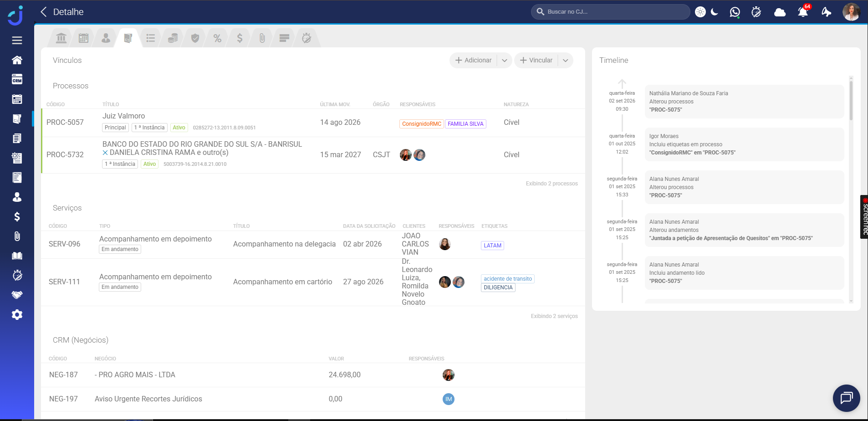
Task: Expand the Vincular dropdown arrow
Action: coord(566,61)
